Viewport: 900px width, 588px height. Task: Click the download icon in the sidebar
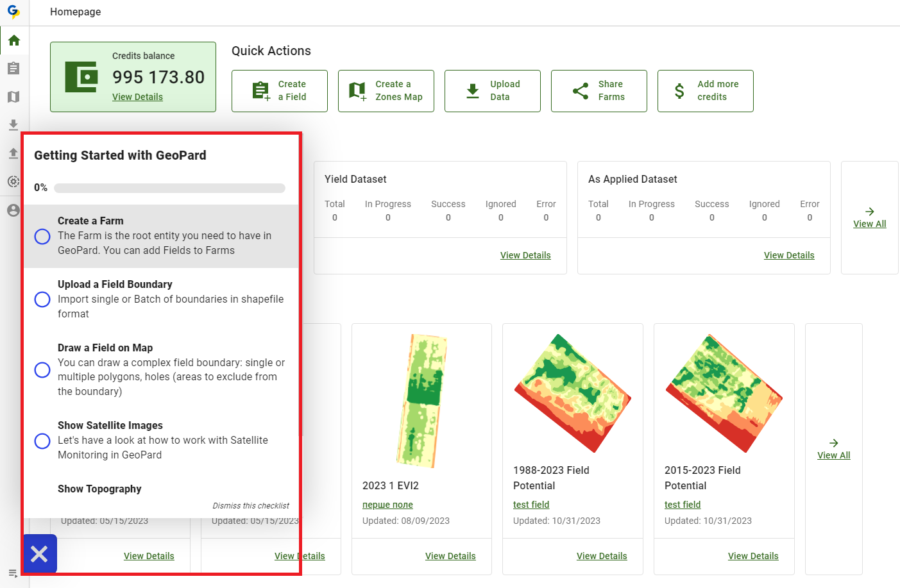(13, 125)
